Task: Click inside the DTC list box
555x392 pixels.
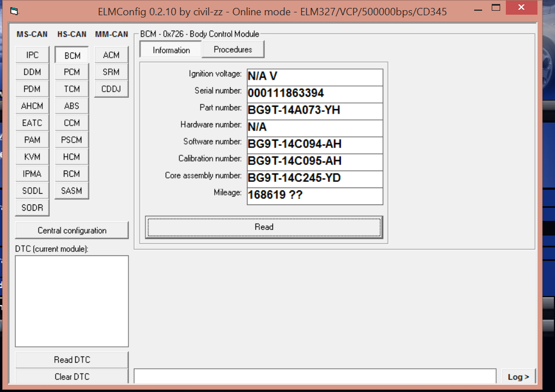Action: click(72, 301)
